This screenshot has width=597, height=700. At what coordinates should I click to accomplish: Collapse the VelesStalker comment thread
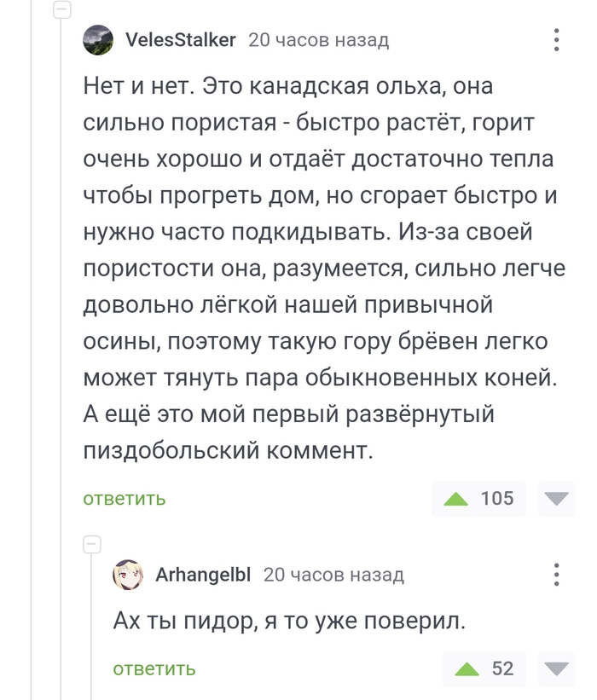(61, 10)
